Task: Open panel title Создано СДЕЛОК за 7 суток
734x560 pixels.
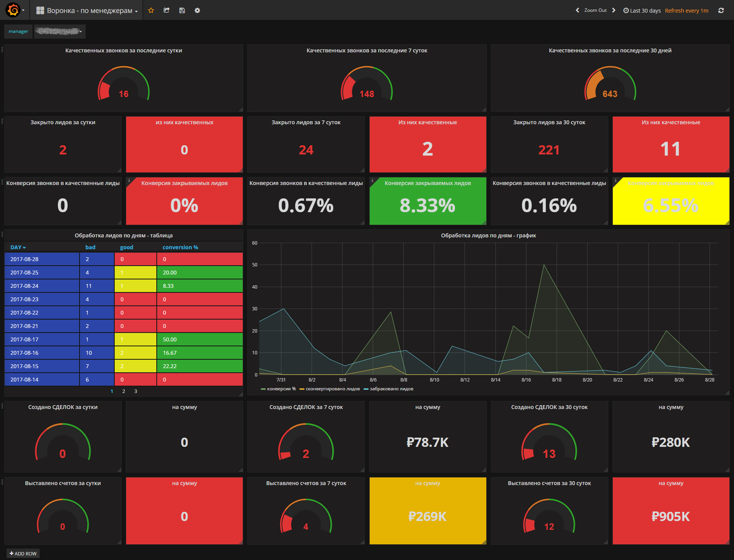Action: click(306, 407)
